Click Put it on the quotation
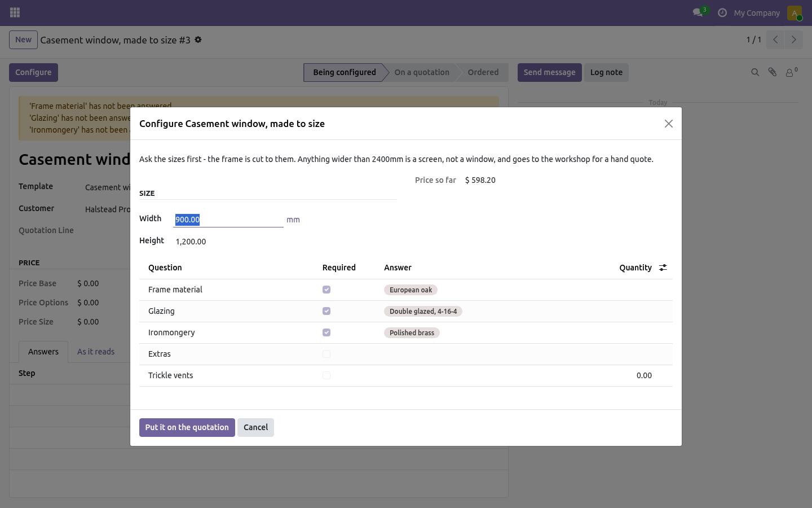 (x=187, y=427)
